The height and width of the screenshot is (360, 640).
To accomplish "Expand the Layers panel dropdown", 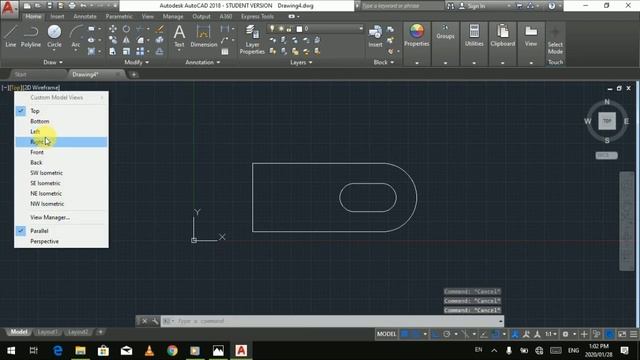I will 301,62.
